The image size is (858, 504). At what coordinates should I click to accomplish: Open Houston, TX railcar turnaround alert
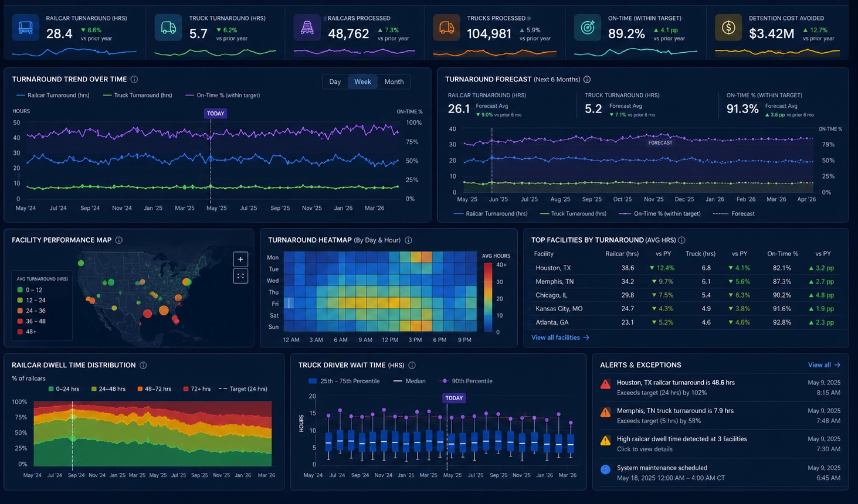[x=720, y=387]
